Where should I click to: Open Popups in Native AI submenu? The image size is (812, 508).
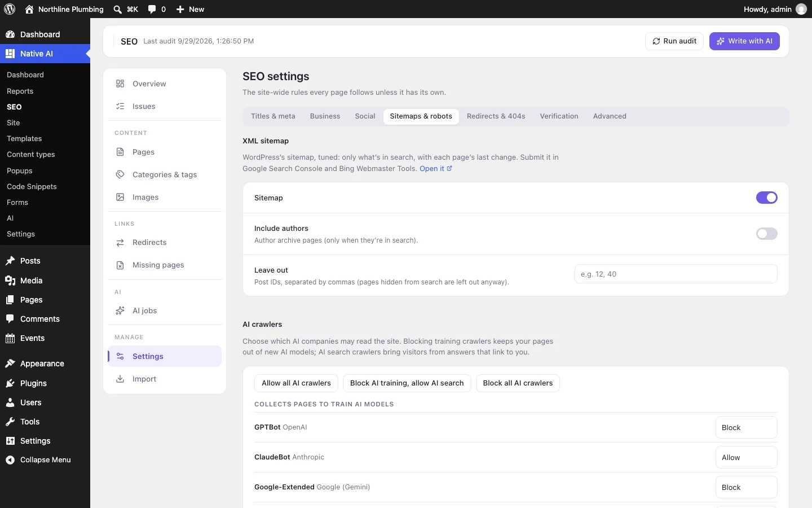20,170
